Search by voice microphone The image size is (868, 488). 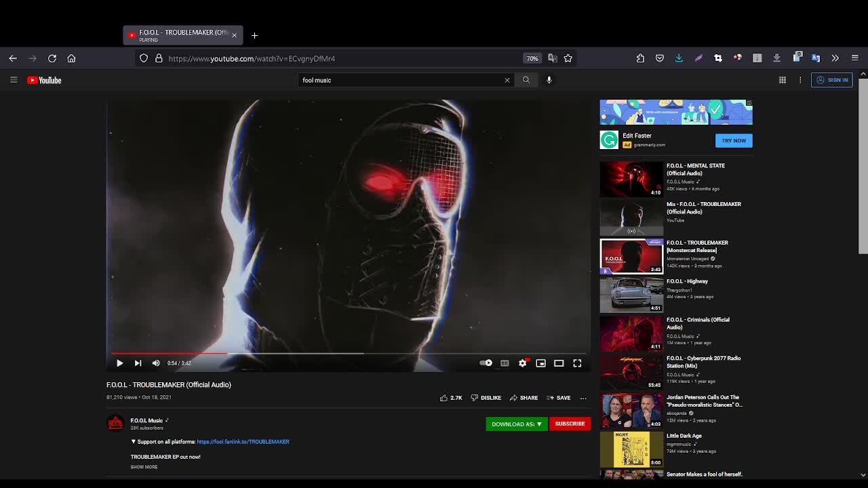pos(549,80)
